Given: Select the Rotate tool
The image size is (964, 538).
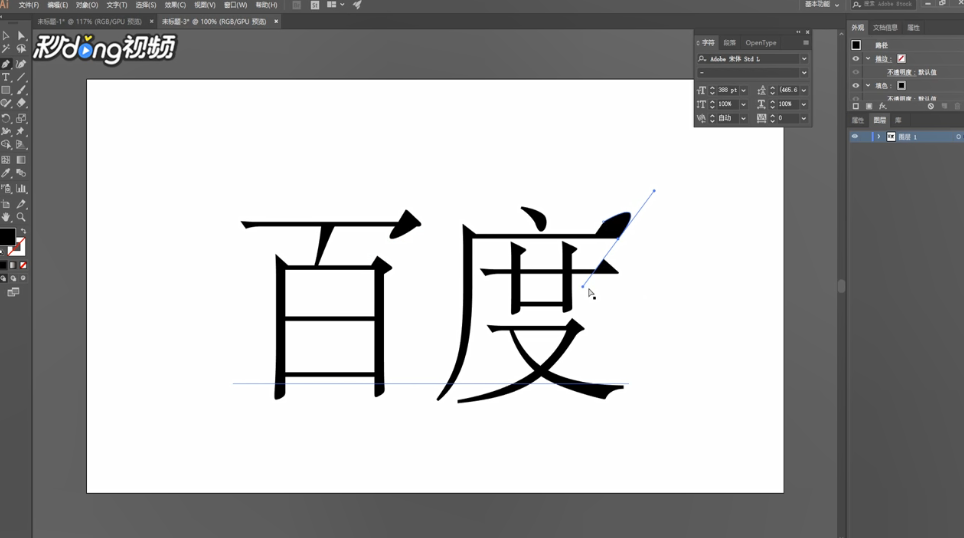Looking at the screenshot, I should [x=6, y=118].
